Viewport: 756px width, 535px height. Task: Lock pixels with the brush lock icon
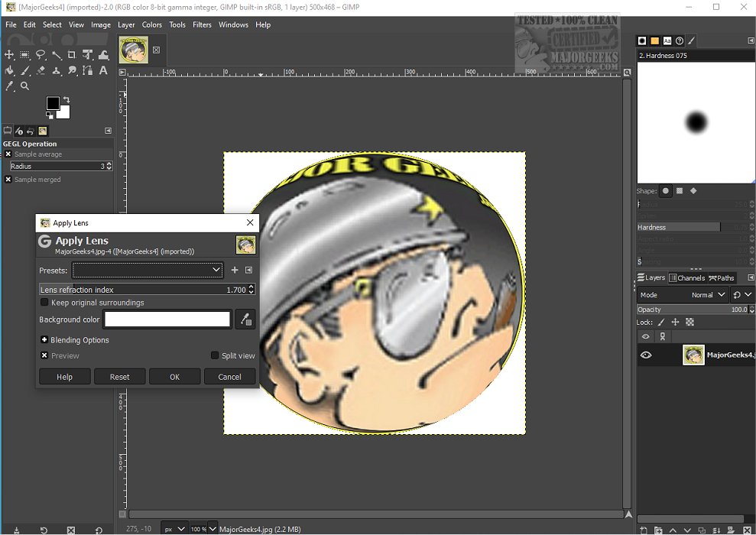tap(661, 322)
